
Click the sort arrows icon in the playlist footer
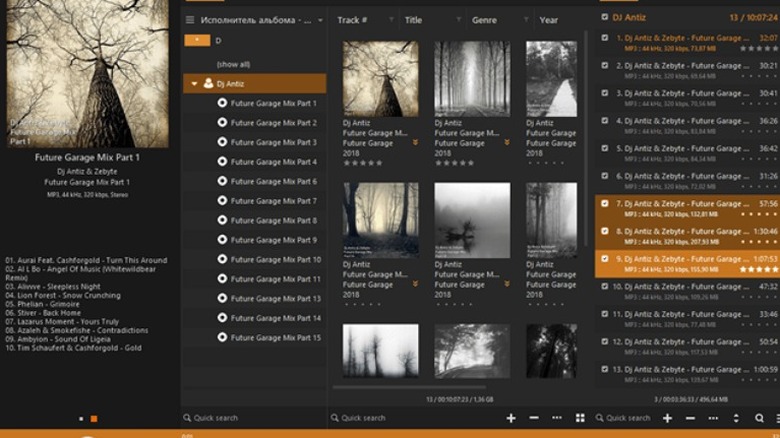click(x=736, y=418)
